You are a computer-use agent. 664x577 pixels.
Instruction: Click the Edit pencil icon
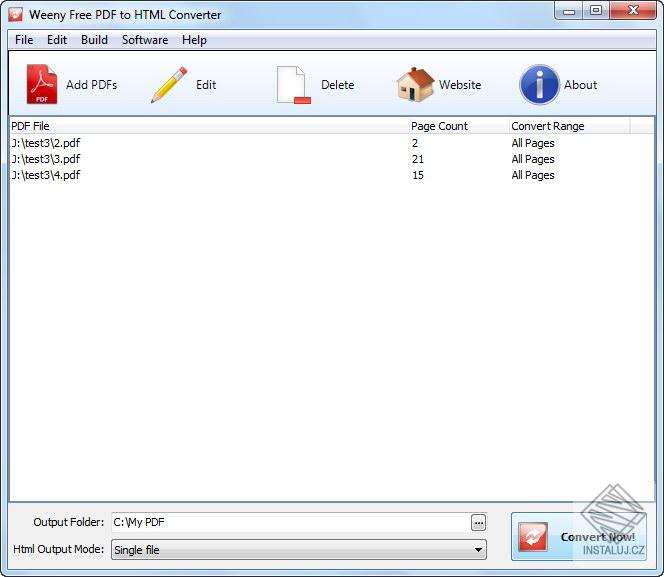169,84
